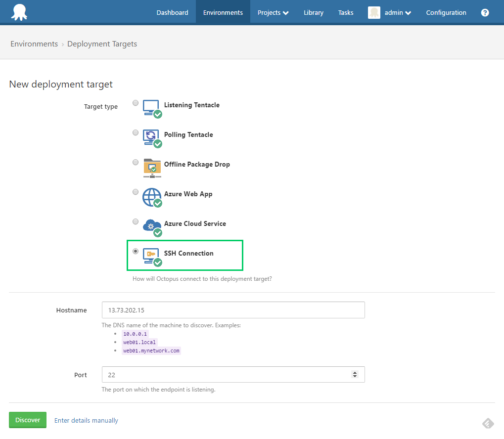Click the Octopus Deploy logo
This screenshot has width=504, height=439.
click(x=19, y=12)
